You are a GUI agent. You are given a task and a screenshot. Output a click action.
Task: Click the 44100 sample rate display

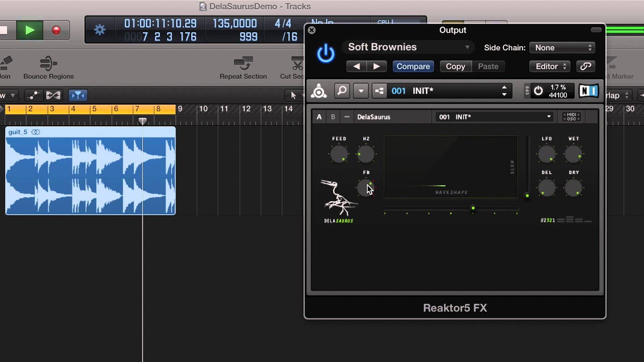tap(557, 95)
